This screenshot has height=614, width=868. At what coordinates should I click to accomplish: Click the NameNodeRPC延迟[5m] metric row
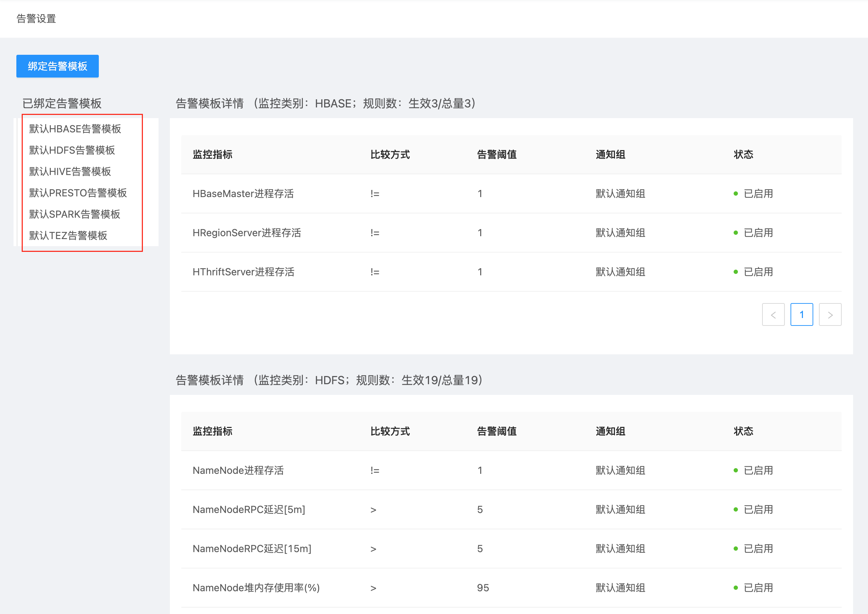tap(249, 509)
